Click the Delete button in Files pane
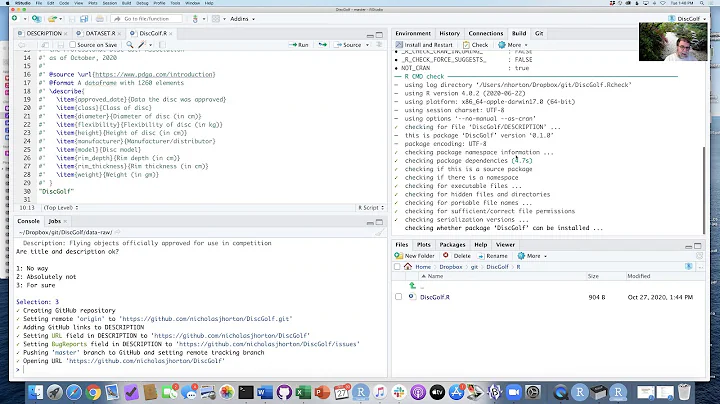The image size is (720, 404). (x=457, y=256)
